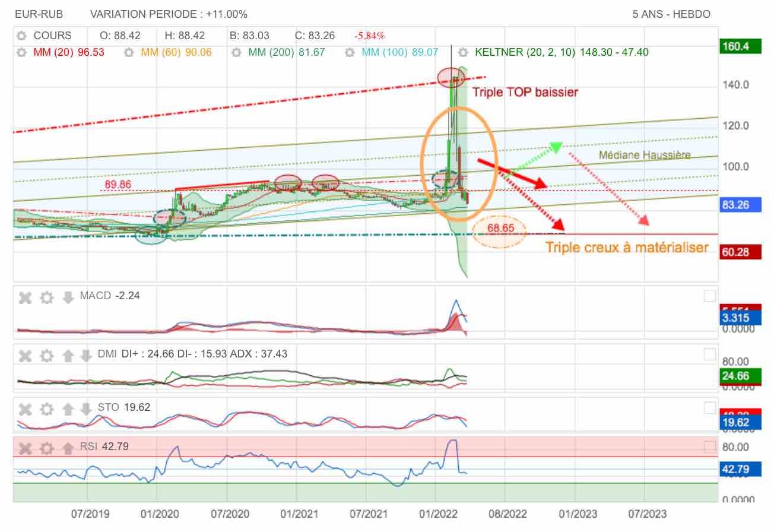Image resolution: width=774 pixels, height=532 pixels.
Task: Click the EUR-RUB symbol title
Action: tap(39, 14)
